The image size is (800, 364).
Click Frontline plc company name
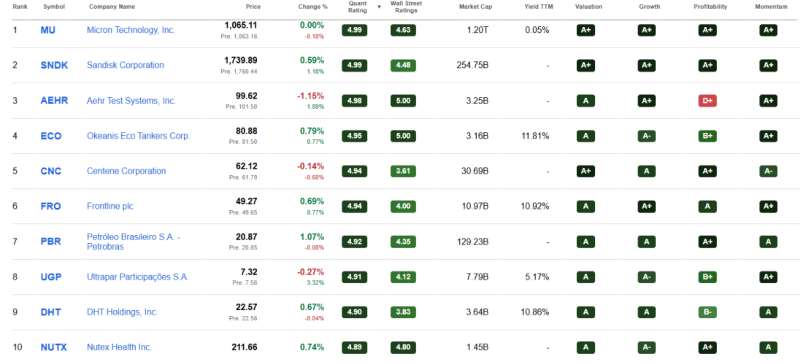[110, 206]
